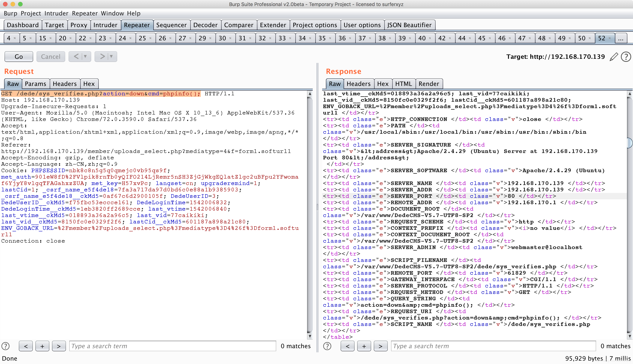Click the macOS green fullscreen button

(x=21, y=4)
